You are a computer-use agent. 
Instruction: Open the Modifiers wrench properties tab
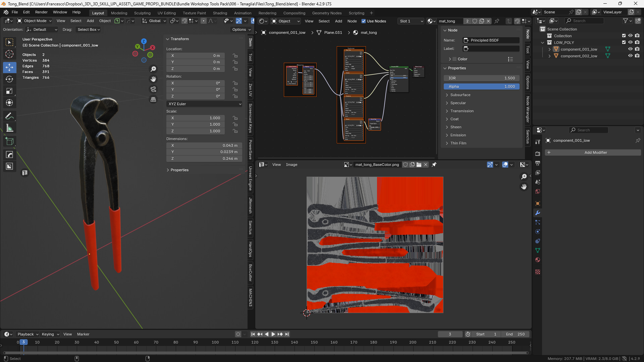pyautogui.click(x=538, y=213)
